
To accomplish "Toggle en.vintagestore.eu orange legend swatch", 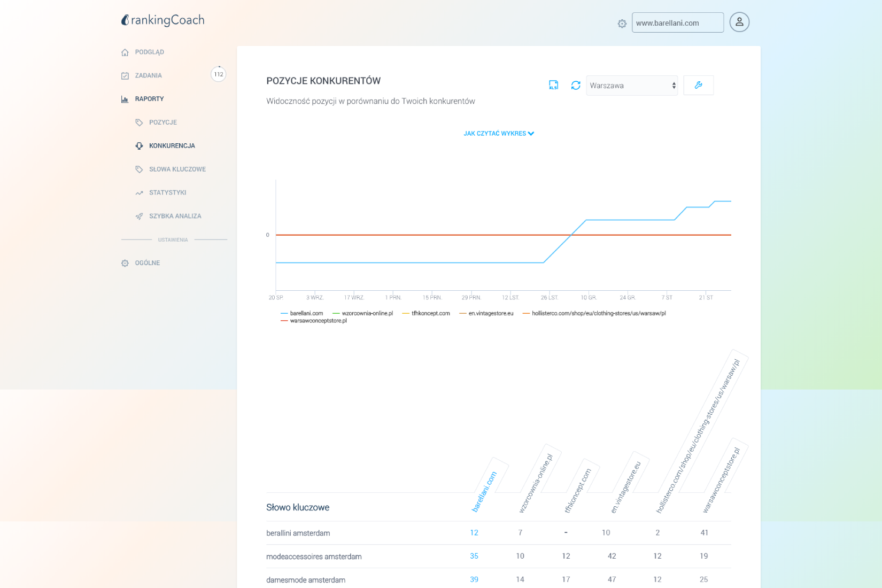I will coord(463,313).
